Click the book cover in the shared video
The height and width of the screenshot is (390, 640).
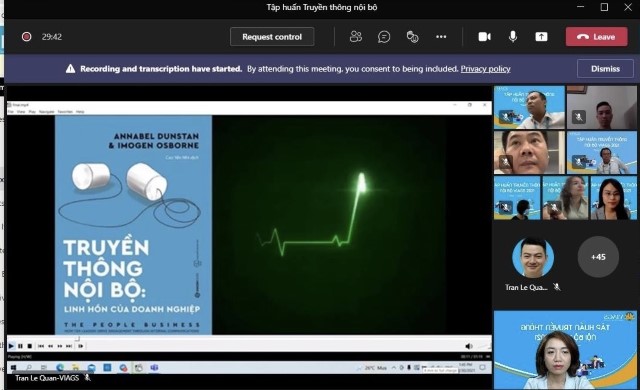tap(133, 225)
